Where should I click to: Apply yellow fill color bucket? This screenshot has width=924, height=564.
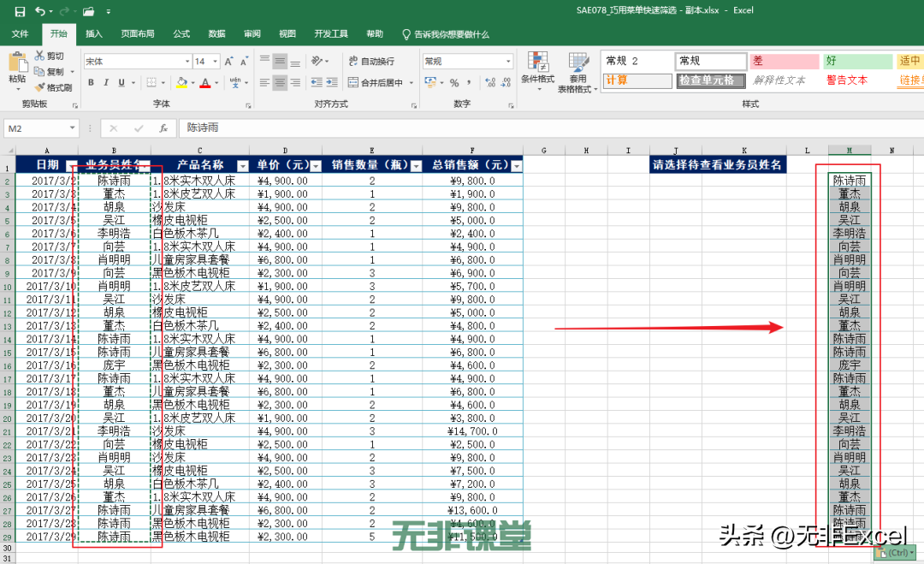[182, 82]
